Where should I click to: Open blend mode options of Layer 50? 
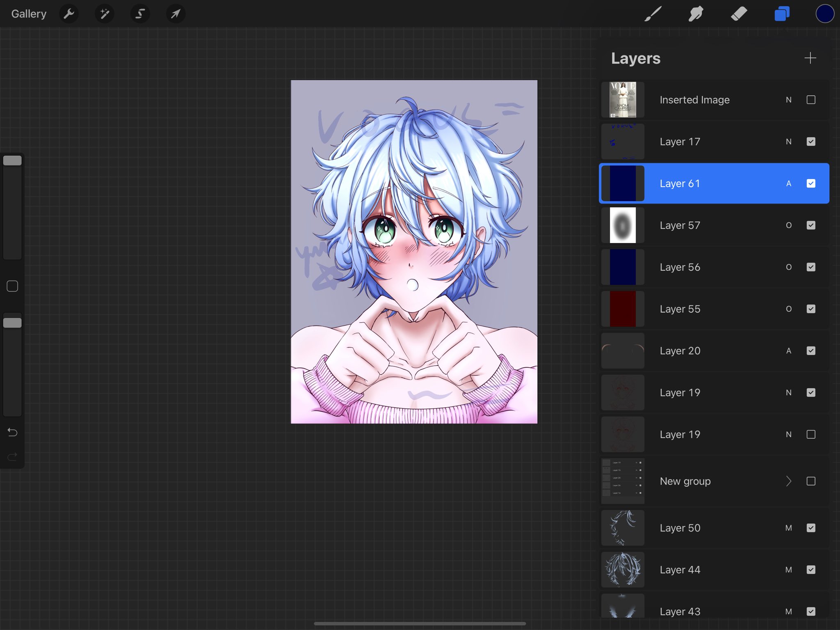click(x=788, y=528)
